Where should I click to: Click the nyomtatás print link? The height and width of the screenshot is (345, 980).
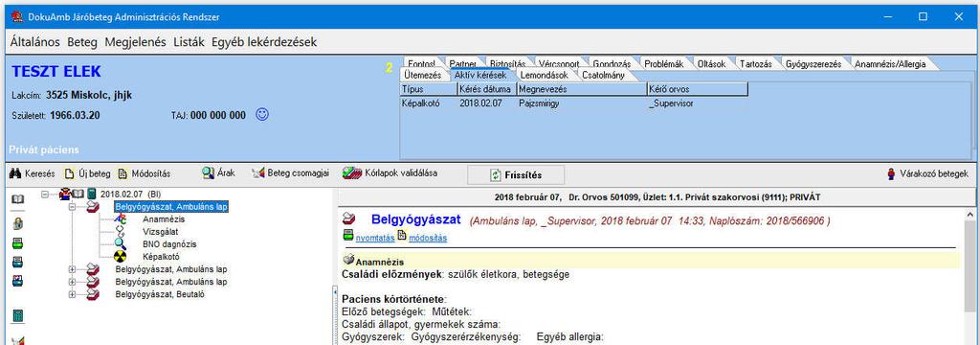[374, 238]
